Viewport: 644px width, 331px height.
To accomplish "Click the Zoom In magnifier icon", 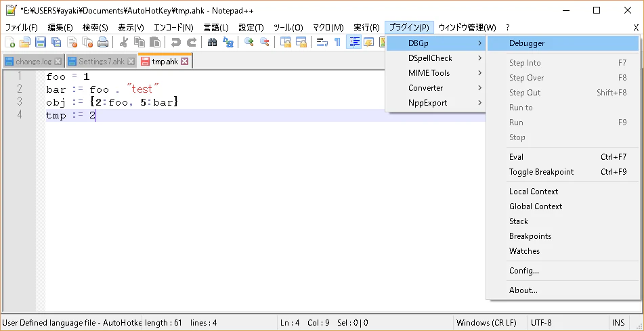I will click(249, 42).
